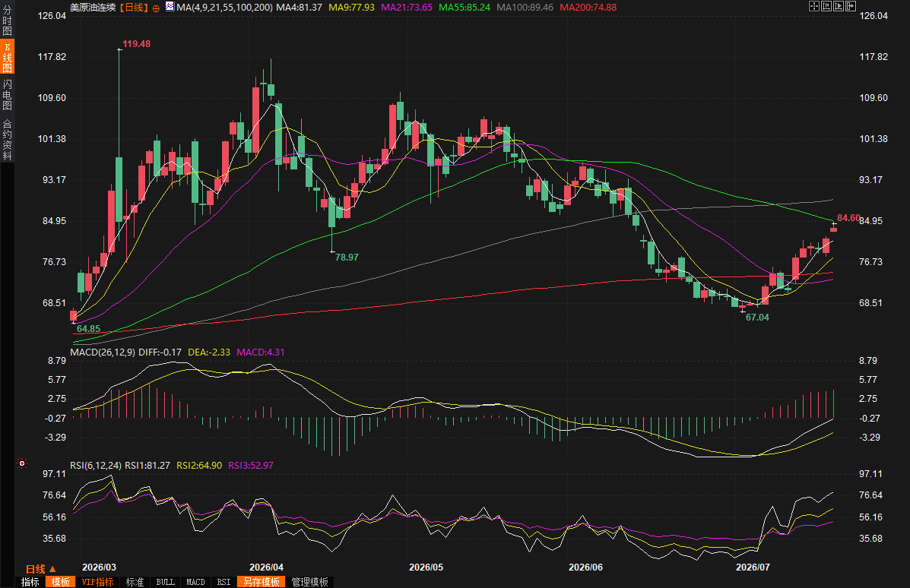Viewport: 910px width, 588px height.
Task: Click the chart shift-left axis icon
Action: [x=826, y=6]
